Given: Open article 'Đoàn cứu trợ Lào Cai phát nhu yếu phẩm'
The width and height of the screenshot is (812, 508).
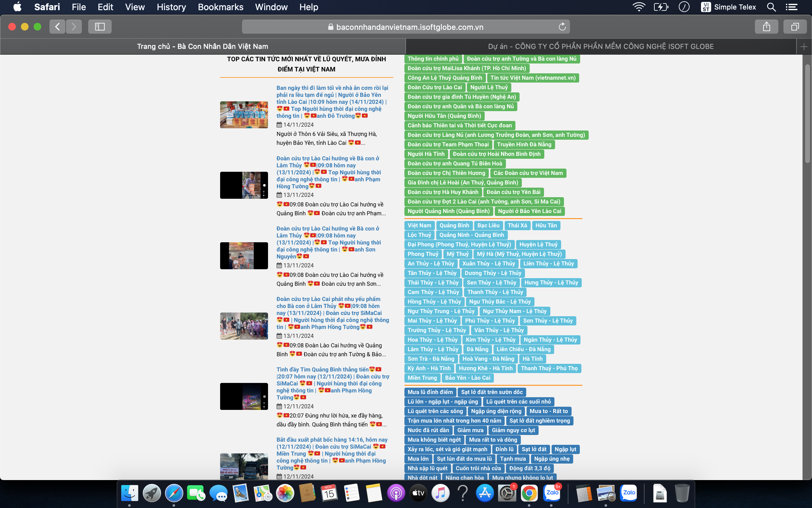Looking at the screenshot, I should pyautogui.click(x=333, y=313).
